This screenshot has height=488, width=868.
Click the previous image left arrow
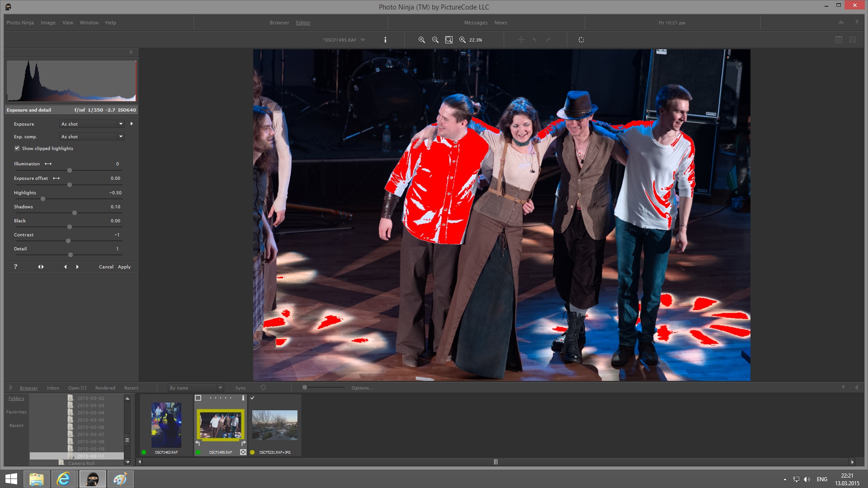(66, 267)
